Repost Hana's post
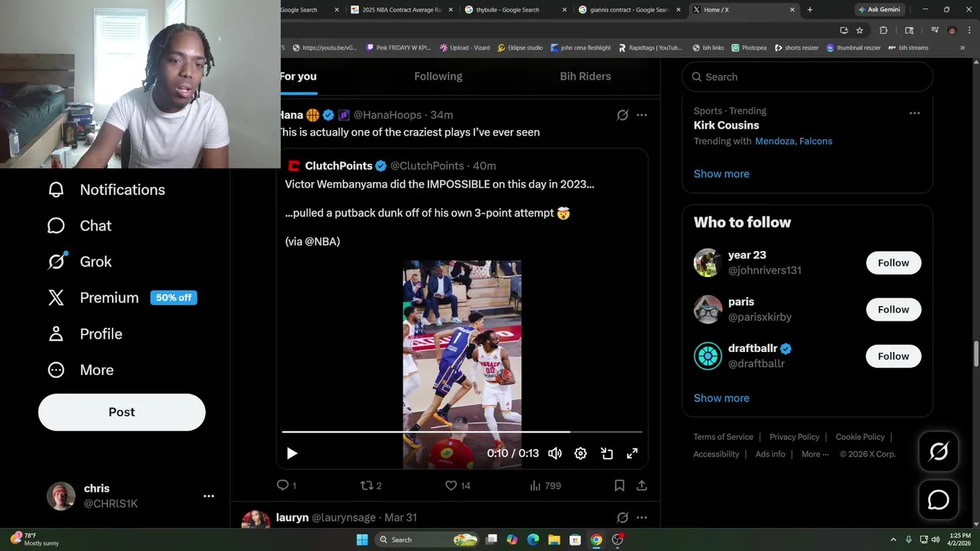 click(x=371, y=486)
